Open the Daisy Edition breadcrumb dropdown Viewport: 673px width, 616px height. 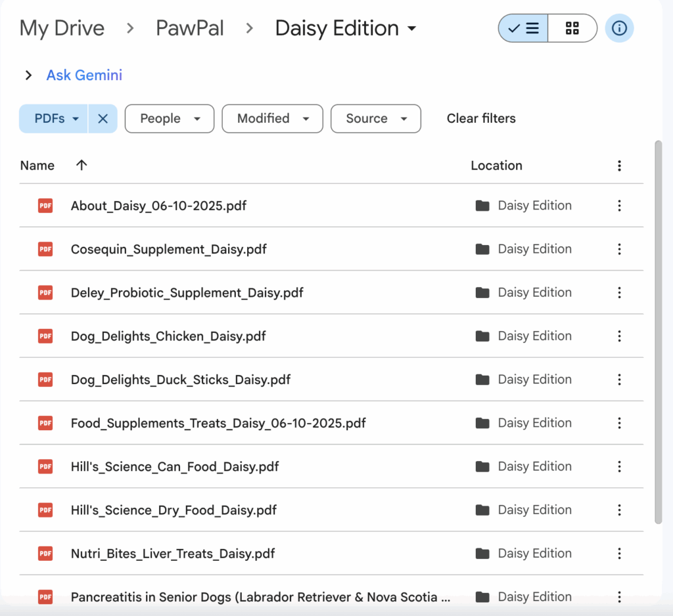click(x=412, y=28)
